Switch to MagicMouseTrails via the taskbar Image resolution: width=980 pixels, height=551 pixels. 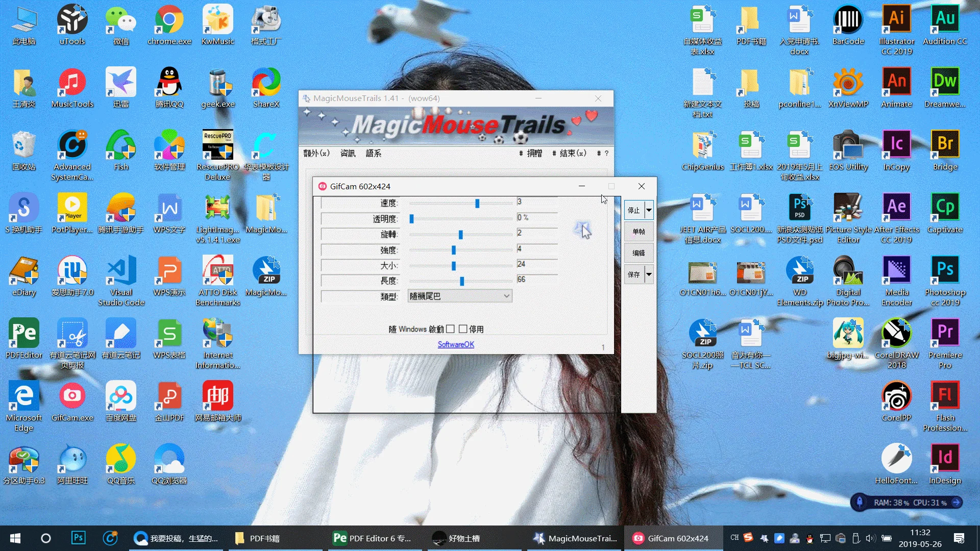click(x=574, y=538)
